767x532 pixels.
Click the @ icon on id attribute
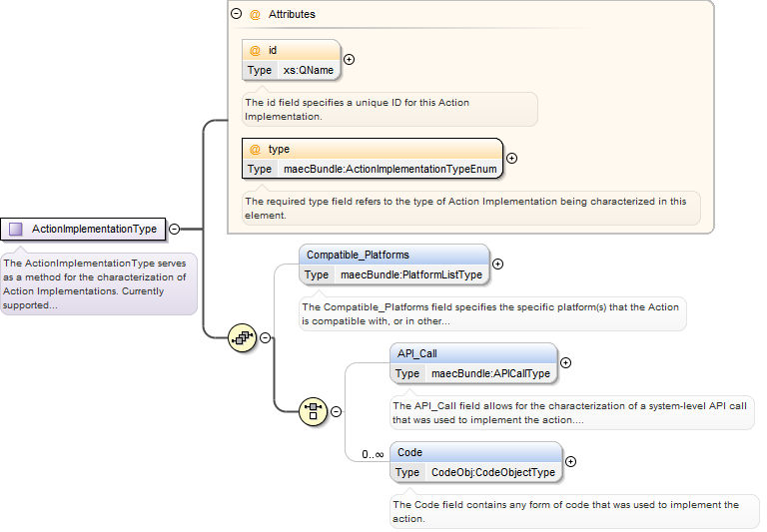(x=255, y=50)
